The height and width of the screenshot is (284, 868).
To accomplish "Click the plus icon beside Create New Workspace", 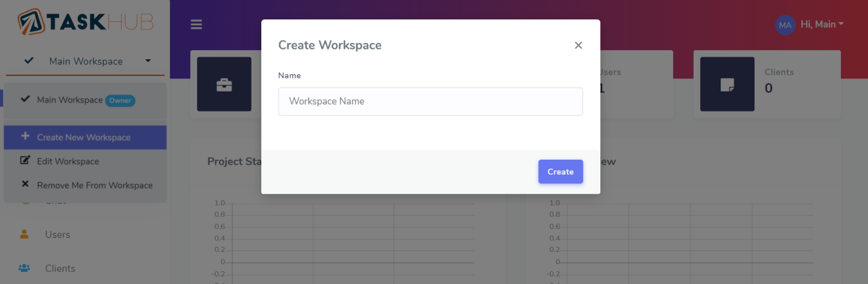I will pyautogui.click(x=25, y=137).
